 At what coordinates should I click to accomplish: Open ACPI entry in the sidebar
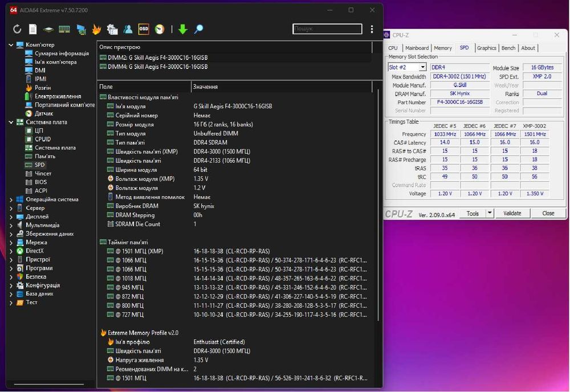[x=40, y=191]
